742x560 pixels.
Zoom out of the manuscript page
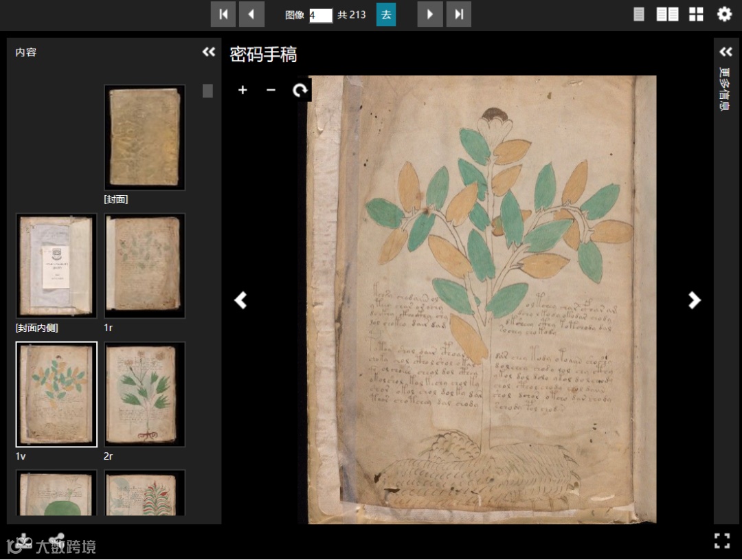pyautogui.click(x=271, y=89)
